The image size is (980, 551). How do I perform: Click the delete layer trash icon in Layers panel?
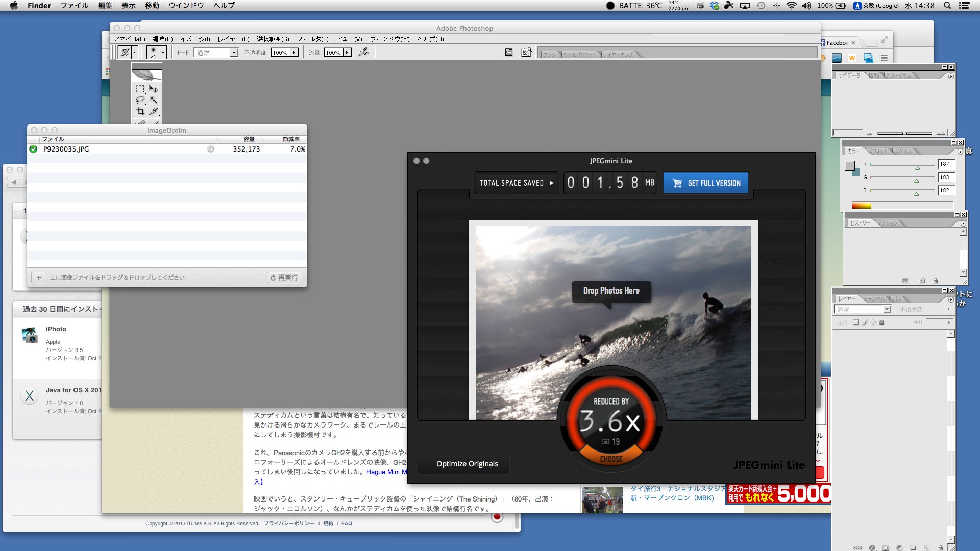(941, 547)
